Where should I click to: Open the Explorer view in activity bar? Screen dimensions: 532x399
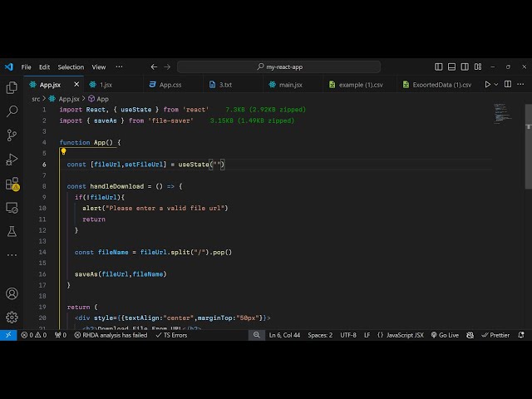[x=12, y=87]
